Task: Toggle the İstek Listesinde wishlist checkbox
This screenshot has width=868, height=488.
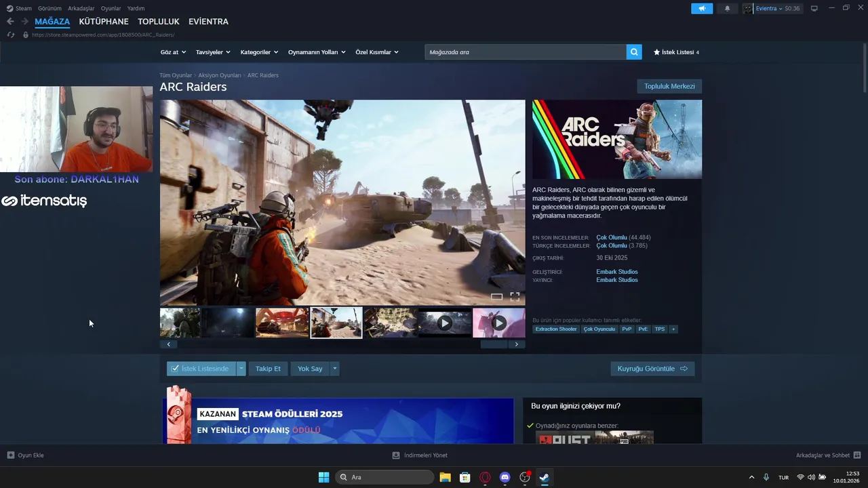Action: click(x=175, y=369)
